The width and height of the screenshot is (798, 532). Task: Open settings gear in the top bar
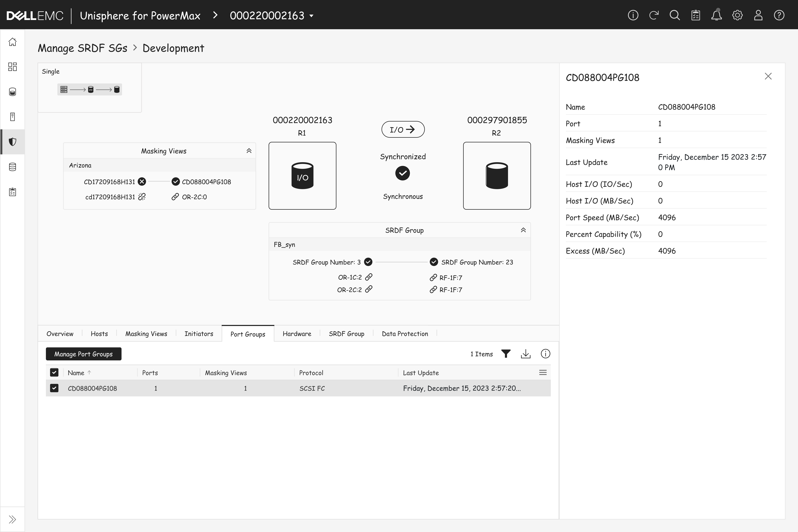click(737, 16)
